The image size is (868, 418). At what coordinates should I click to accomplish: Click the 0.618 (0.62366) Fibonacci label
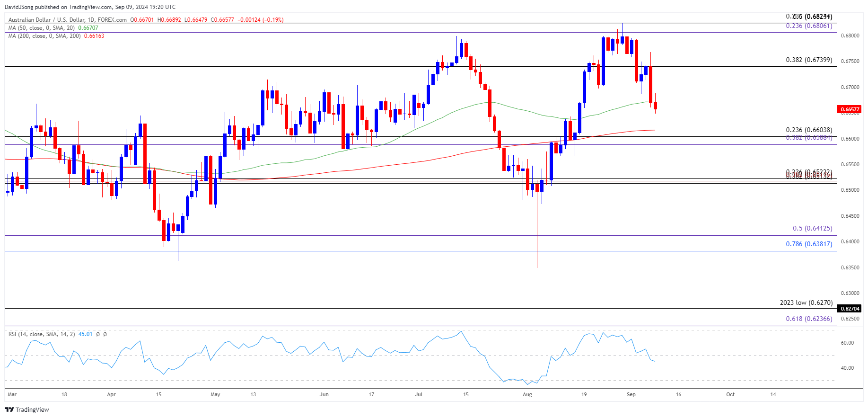[809, 319]
